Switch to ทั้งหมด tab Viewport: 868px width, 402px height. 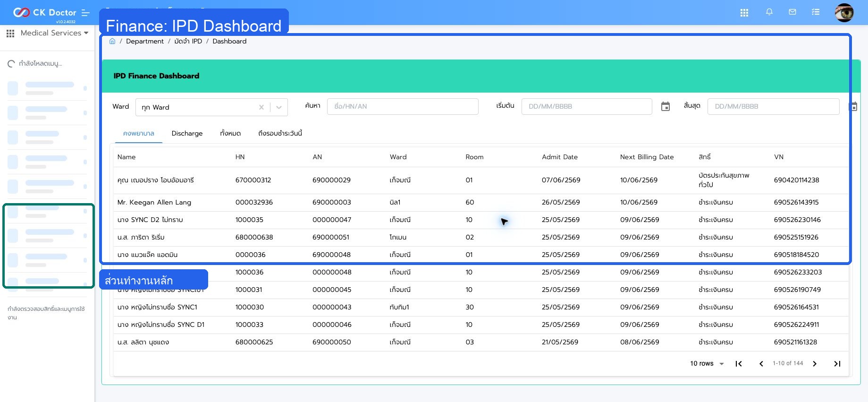point(230,133)
